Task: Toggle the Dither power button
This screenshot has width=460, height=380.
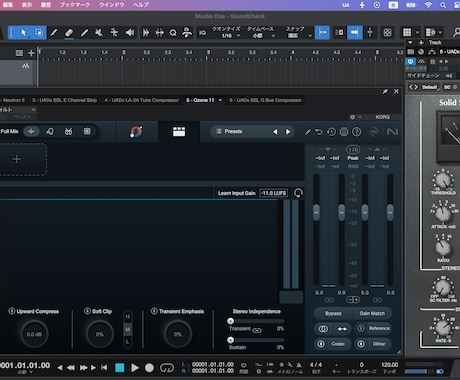Action: (361, 344)
